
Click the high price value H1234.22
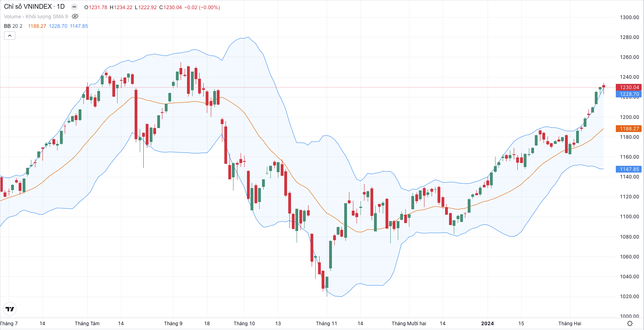pos(121,8)
